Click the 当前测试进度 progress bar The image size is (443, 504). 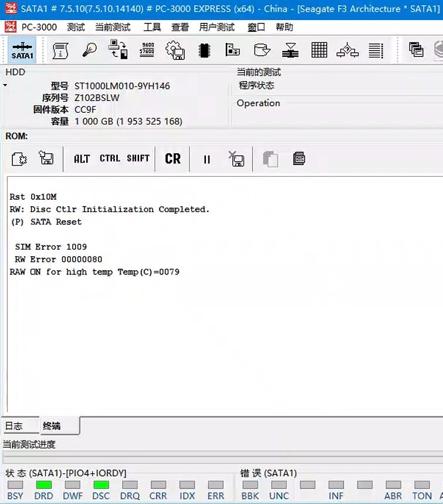click(x=223, y=458)
